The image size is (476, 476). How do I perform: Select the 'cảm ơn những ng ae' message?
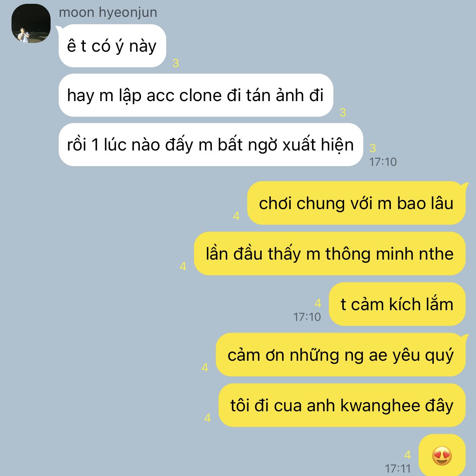coord(341,355)
